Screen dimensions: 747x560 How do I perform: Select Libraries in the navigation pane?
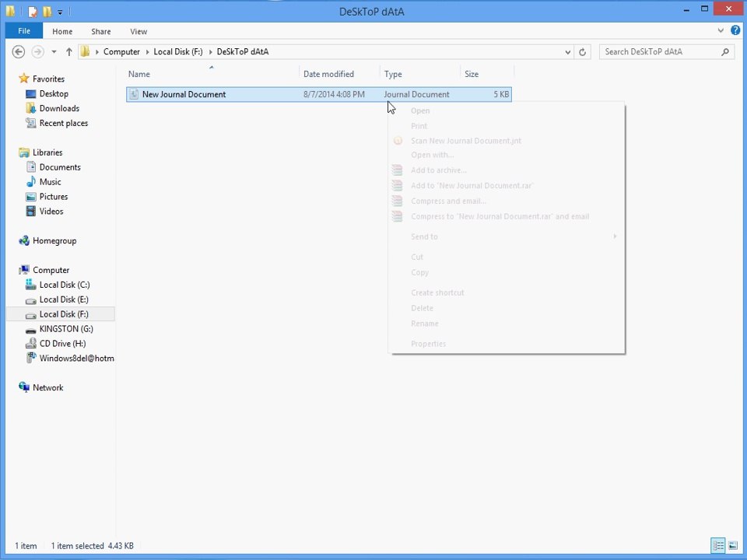pyautogui.click(x=47, y=152)
